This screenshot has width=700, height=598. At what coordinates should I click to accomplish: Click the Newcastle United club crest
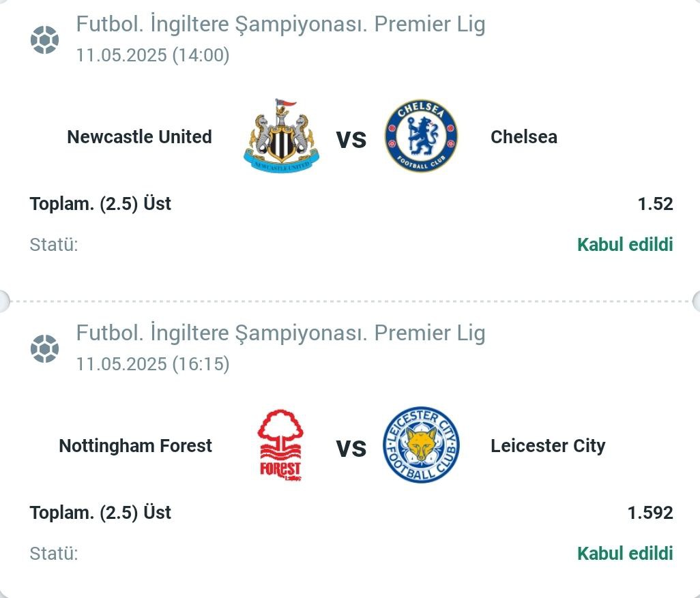coord(281,136)
